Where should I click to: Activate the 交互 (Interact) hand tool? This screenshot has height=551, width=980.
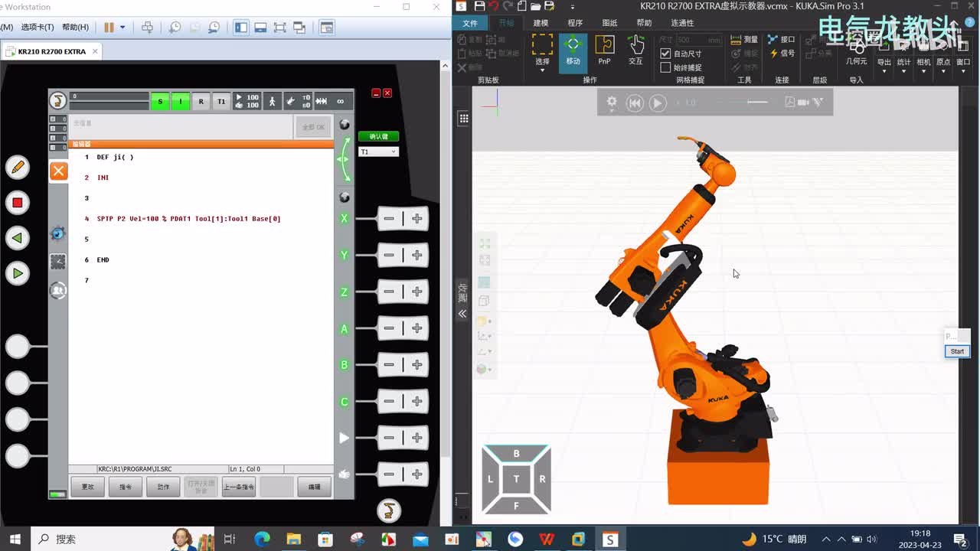coord(635,51)
